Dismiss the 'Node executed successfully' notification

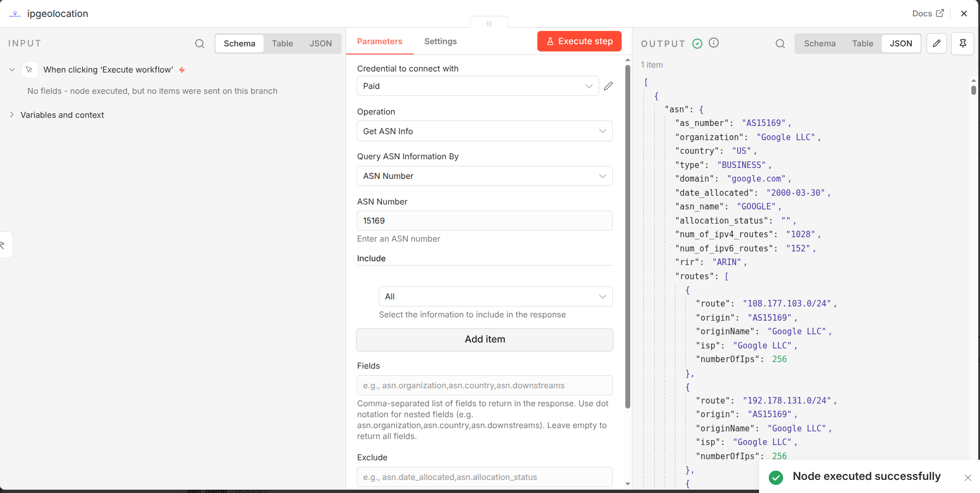click(967, 478)
